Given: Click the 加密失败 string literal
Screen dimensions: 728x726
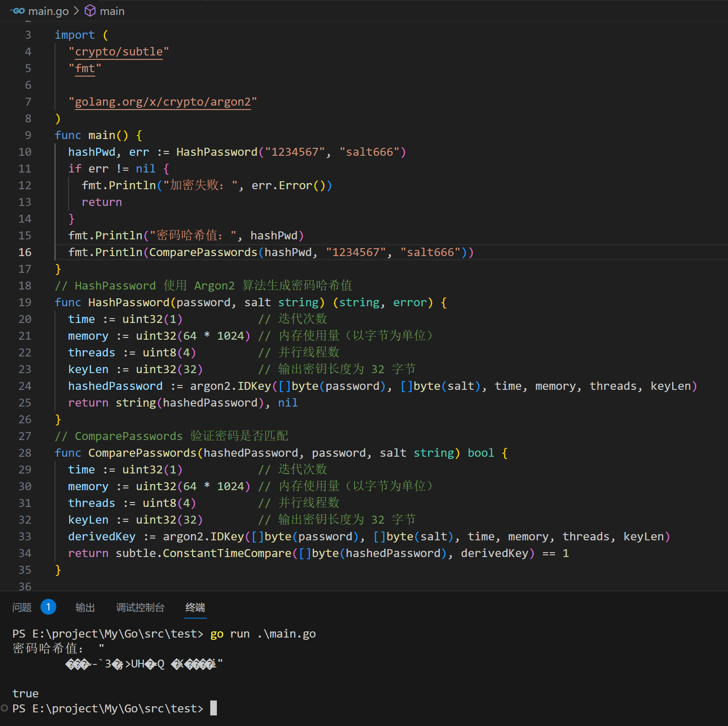Looking at the screenshot, I should (x=200, y=186).
